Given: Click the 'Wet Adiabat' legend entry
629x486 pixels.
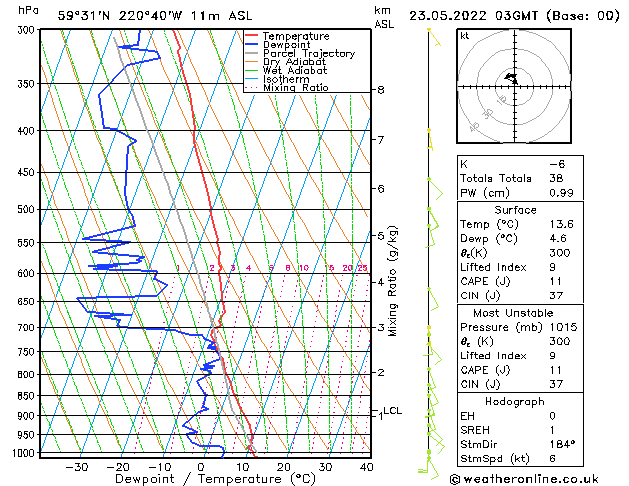Looking at the screenshot, I should (295, 70).
